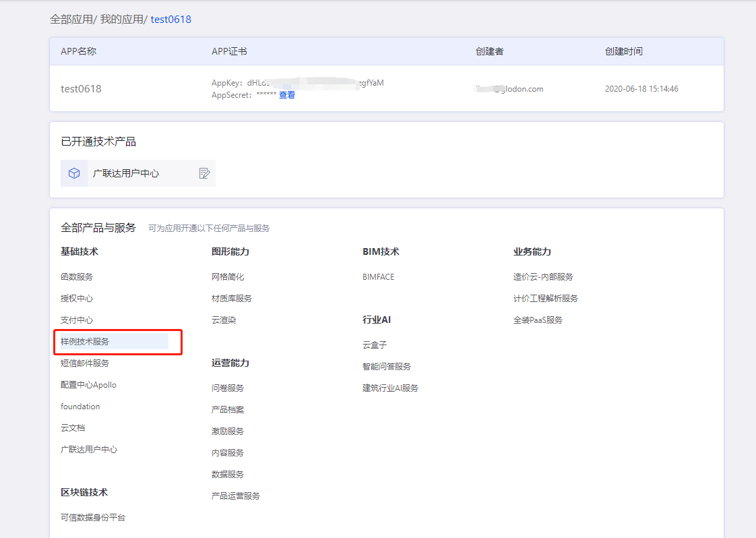Viewport: 756px width, 538px height.
Task: Click the edit icon on 广联达用户中心 card
Action: pos(205,173)
